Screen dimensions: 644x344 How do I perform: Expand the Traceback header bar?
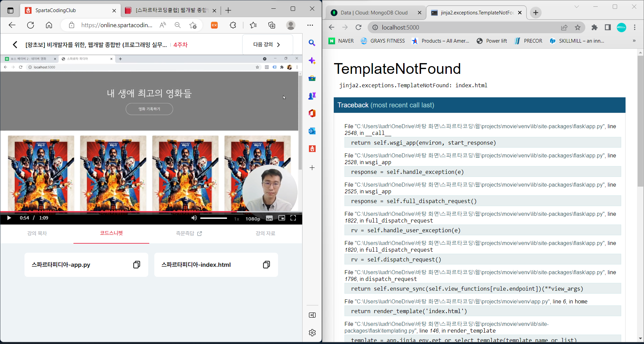click(480, 105)
